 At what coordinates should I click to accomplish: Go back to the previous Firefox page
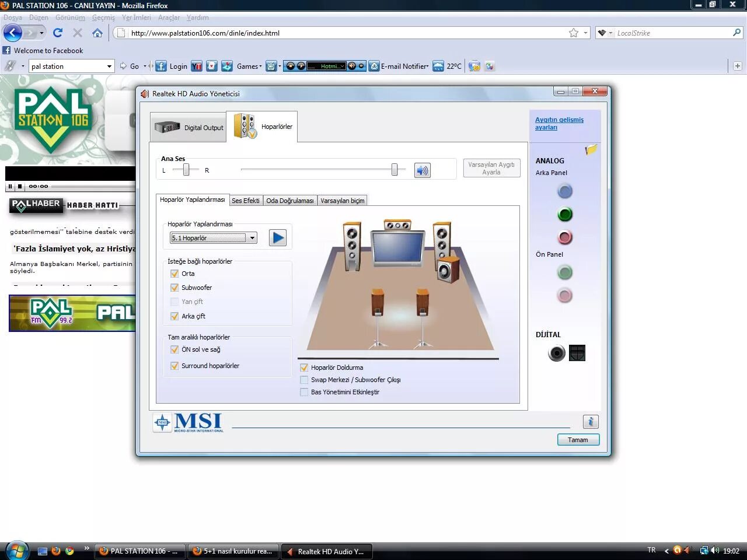coord(13,33)
